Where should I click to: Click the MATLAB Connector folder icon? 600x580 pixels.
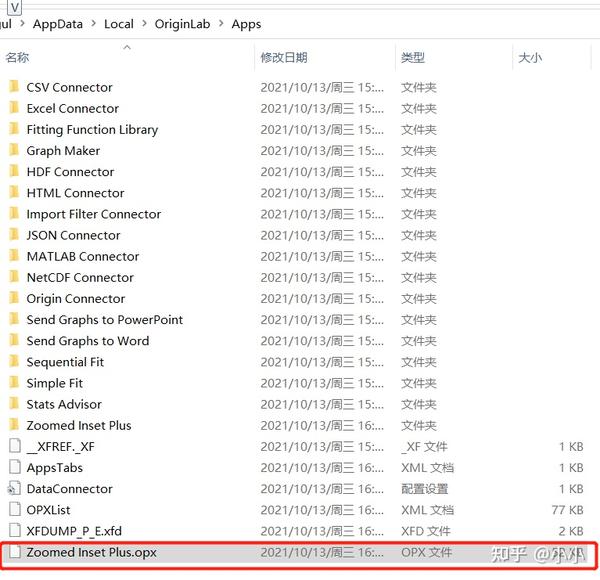tap(14, 256)
